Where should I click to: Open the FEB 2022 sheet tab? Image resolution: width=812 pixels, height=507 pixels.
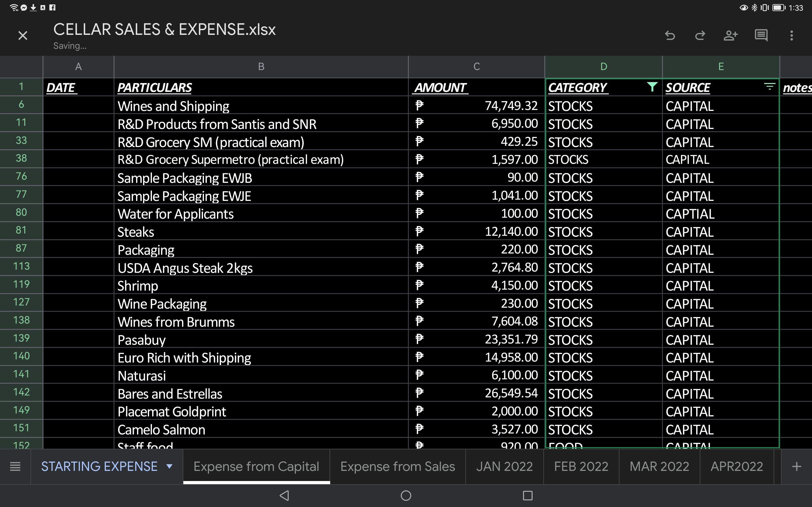[581, 466]
